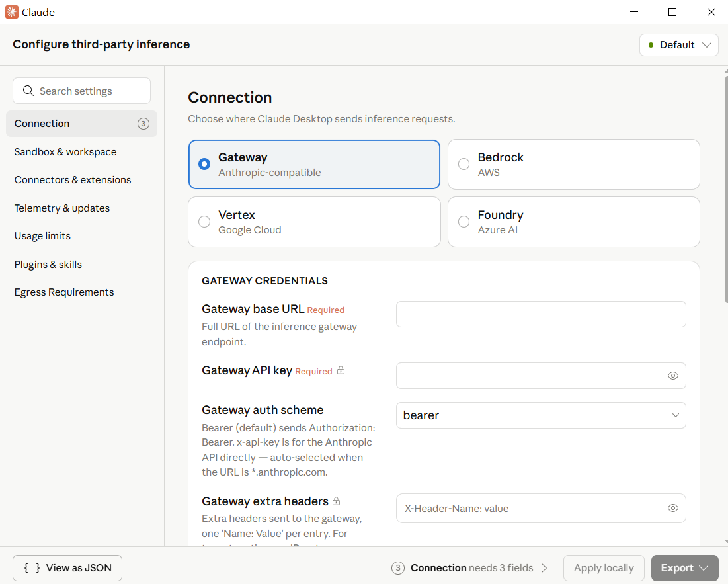Click the vertical scrollbar thumb
This screenshot has width=728, height=584.
tap(726, 188)
